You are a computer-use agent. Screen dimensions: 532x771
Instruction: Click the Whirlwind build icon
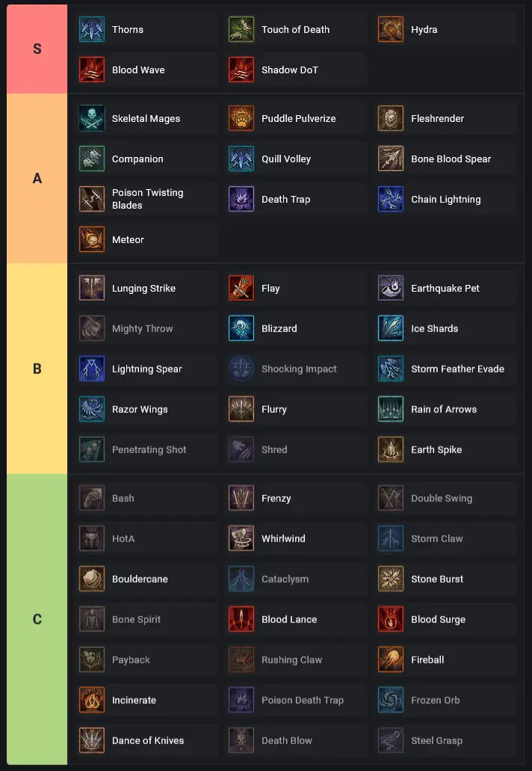pyautogui.click(x=241, y=538)
